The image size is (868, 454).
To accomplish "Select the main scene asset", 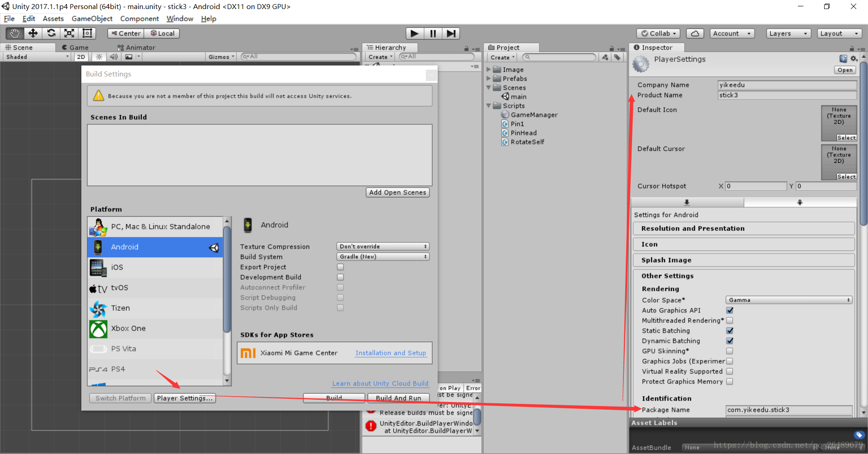I will tap(514, 97).
